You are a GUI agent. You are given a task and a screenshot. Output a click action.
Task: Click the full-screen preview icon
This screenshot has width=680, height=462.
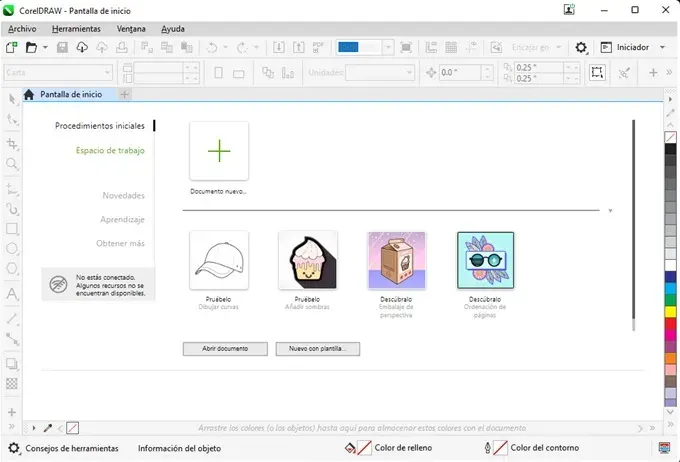pyautogui.click(x=406, y=47)
